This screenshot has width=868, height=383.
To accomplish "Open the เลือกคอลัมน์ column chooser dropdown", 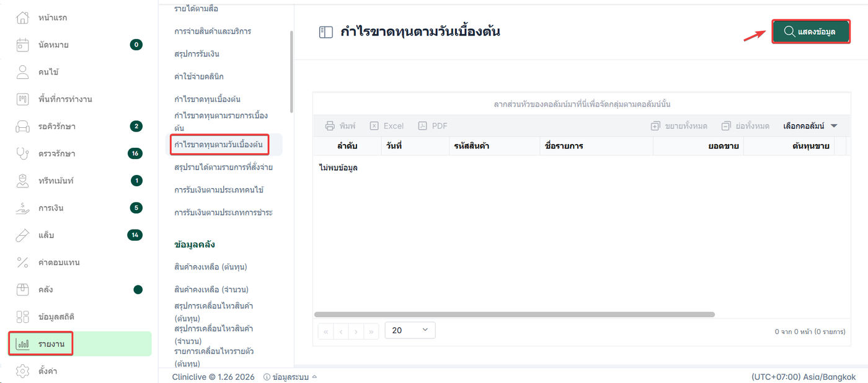I will 810,126.
